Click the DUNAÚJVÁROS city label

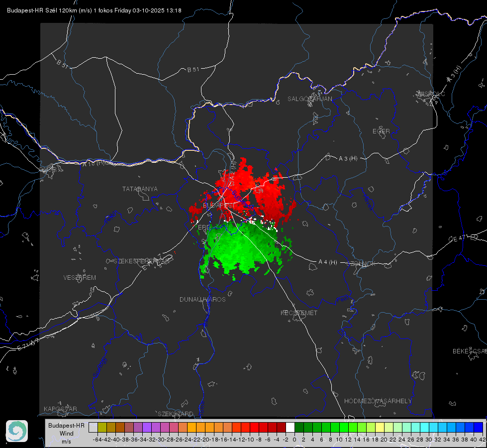coord(202,299)
